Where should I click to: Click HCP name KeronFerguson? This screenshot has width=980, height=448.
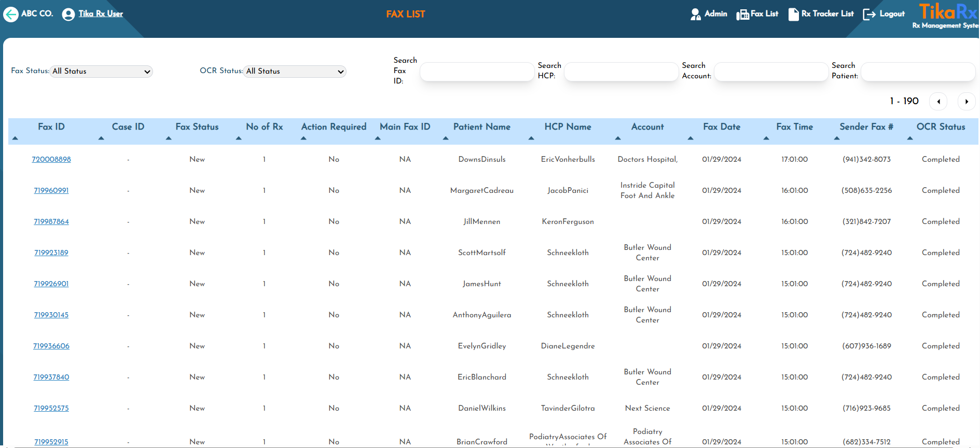(x=568, y=221)
